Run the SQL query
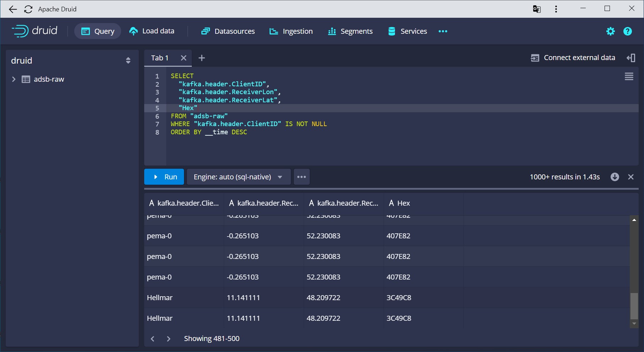644x352 pixels. [x=164, y=177]
